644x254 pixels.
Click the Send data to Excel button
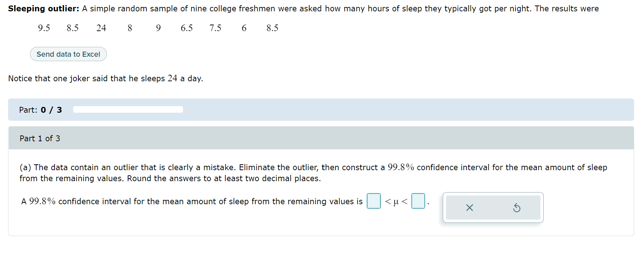pos(68,54)
